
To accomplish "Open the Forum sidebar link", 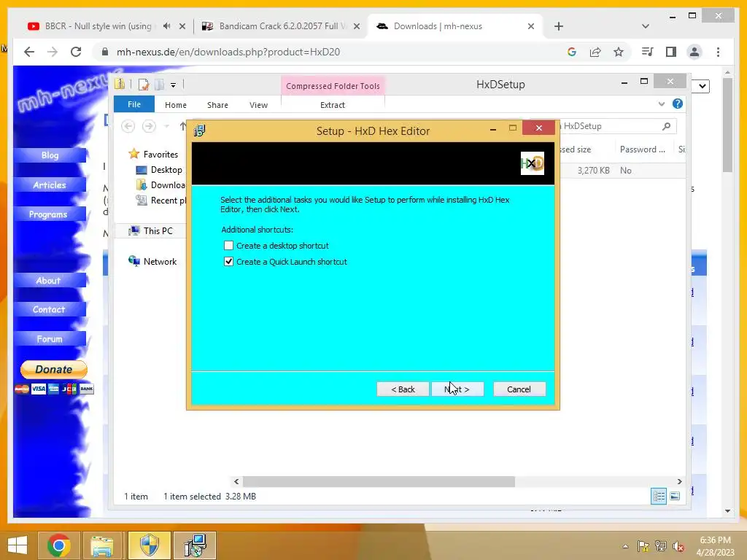I will 50,339.
